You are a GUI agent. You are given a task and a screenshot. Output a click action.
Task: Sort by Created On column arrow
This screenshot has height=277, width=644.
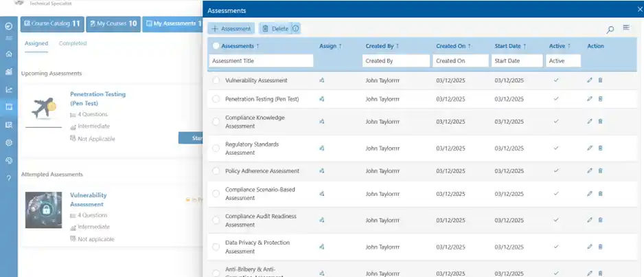click(x=470, y=46)
